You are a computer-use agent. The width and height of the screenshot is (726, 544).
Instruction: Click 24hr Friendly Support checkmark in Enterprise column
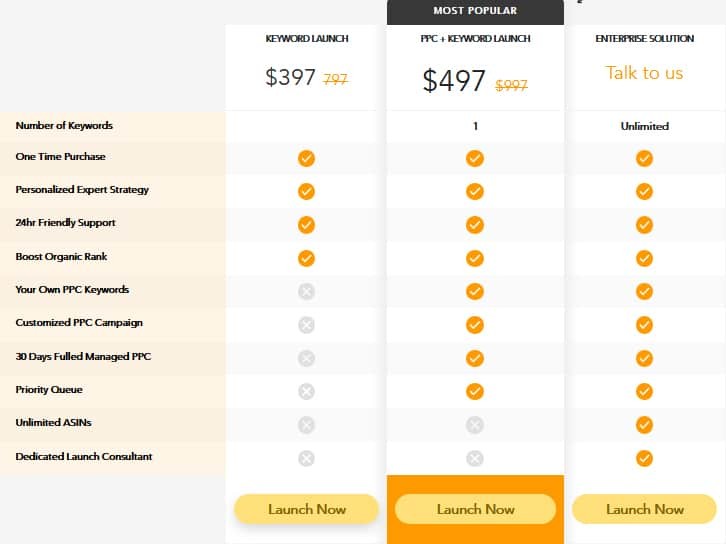644,225
